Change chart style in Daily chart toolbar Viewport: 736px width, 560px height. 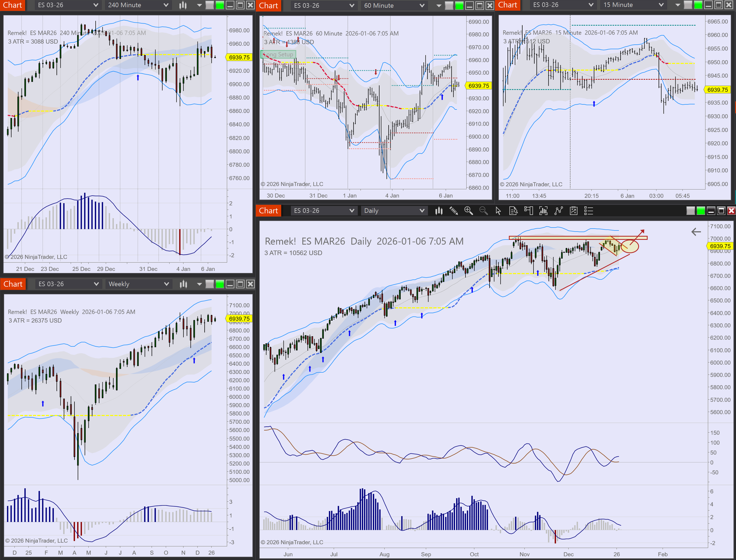[439, 211]
